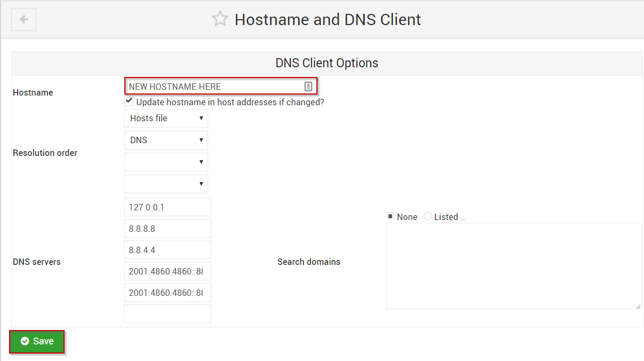This screenshot has width=644, height=361.
Task: Select the hostname input containing NEW.HOSTNAME.HERE
Action: click(x=213, y=86)
